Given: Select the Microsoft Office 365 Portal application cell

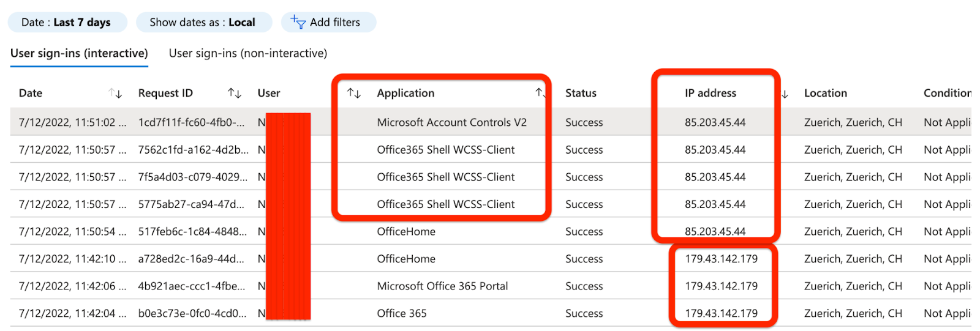Looking at the screenshot, I should pos(442,286).
